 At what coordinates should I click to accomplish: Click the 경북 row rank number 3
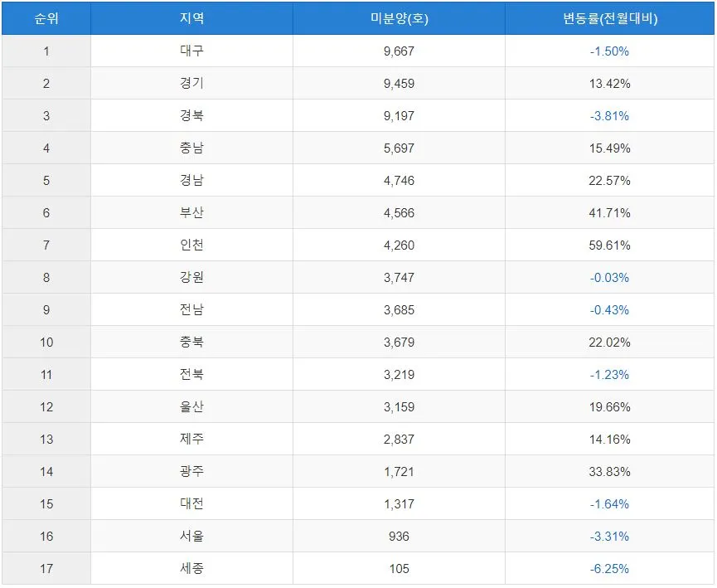46,115
